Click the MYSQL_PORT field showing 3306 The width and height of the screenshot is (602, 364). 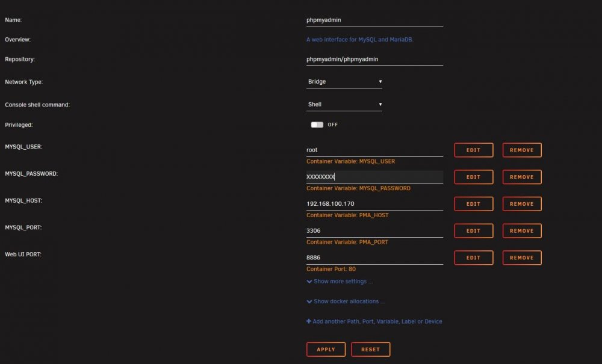click(x=374, y=230)
